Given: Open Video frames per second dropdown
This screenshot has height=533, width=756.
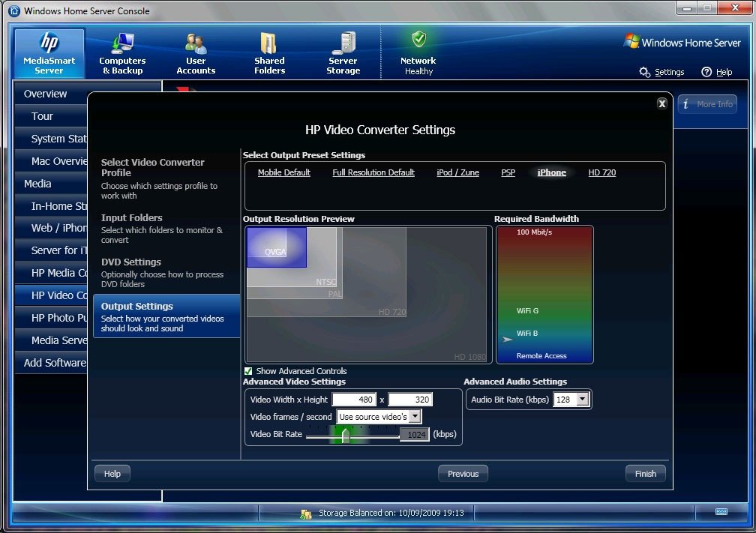Looking at the screenshot, I should tap(415, 416).
